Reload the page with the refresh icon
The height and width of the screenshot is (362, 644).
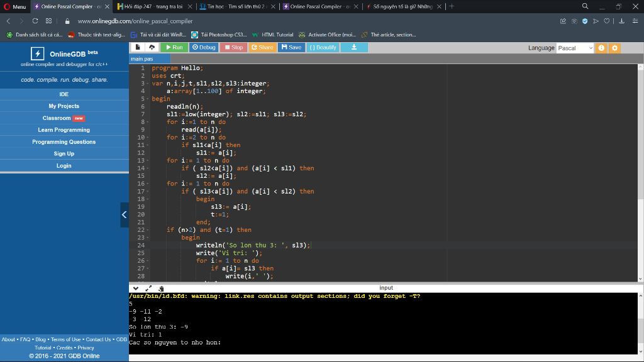point(35,21)
